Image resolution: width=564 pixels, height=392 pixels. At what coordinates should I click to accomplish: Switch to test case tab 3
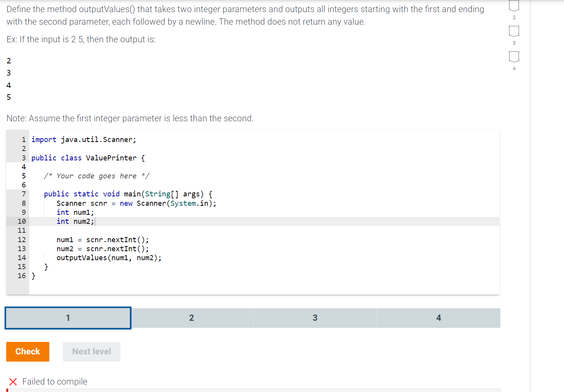[x=315, y=318]
